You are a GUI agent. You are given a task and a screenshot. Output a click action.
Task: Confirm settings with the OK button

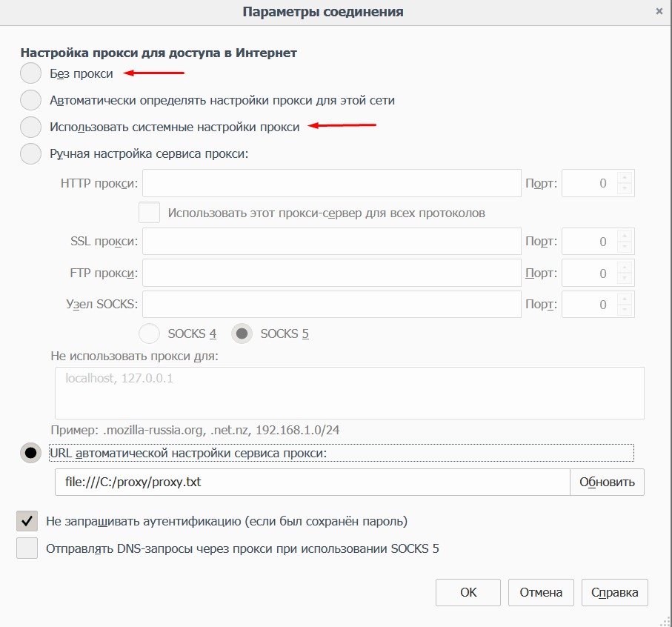468,592
